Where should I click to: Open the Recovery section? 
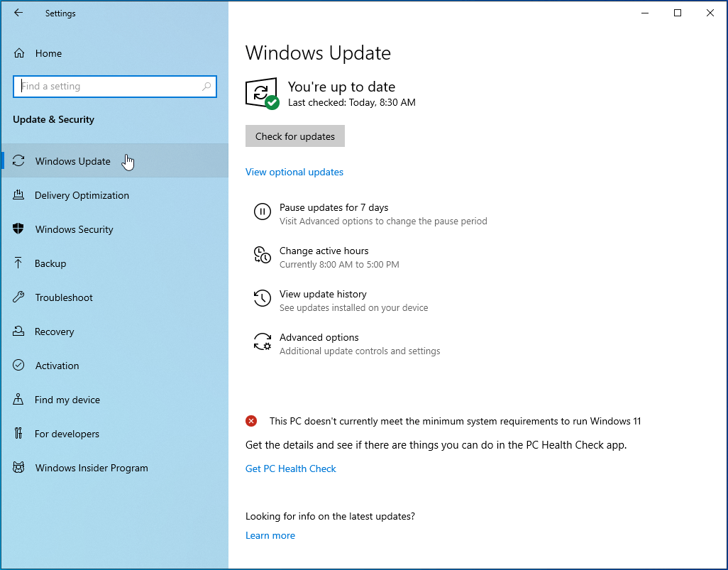pos(54,331)
